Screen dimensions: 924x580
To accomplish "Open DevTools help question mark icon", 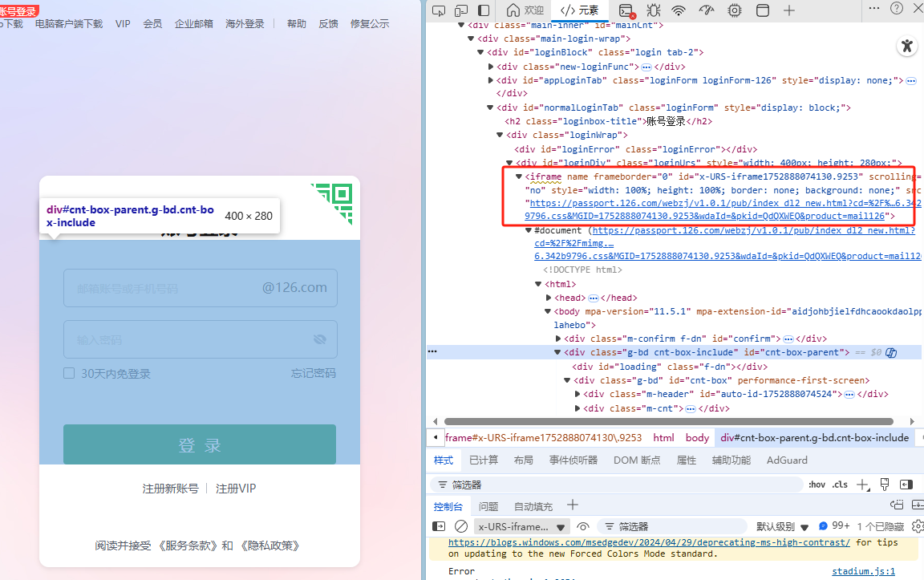I will [x=896, y=8].
